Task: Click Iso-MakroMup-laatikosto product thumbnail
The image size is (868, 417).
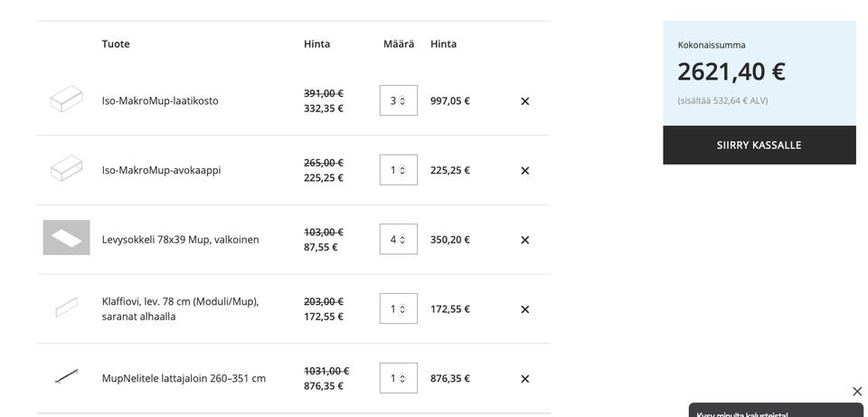Action: click(66, 100)
